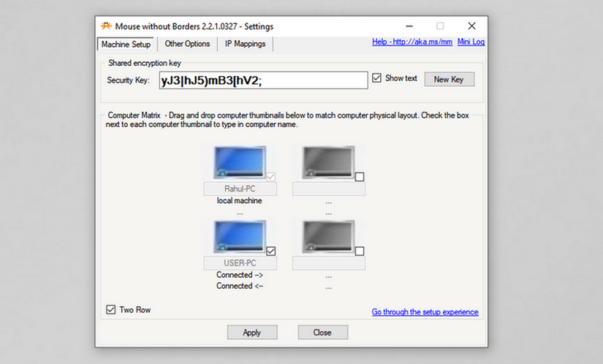The width and height of the screenshot is (603, 364).
Task: Open the IP Mappings tab
Action: pyautogui.click(x=245, y=44)
